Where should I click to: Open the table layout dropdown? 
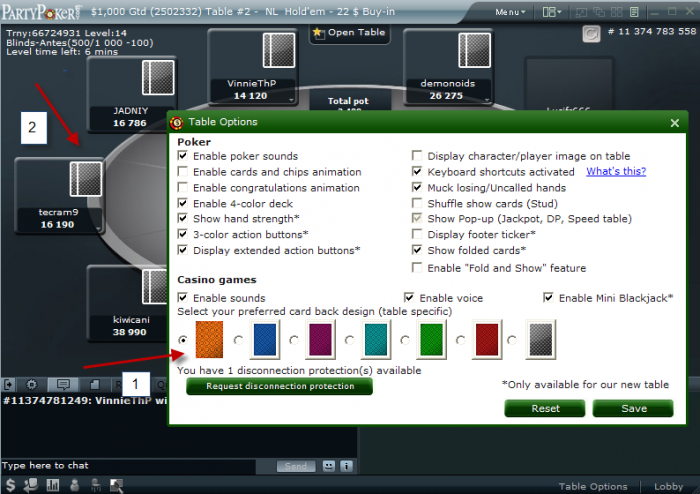pos(552,12)
